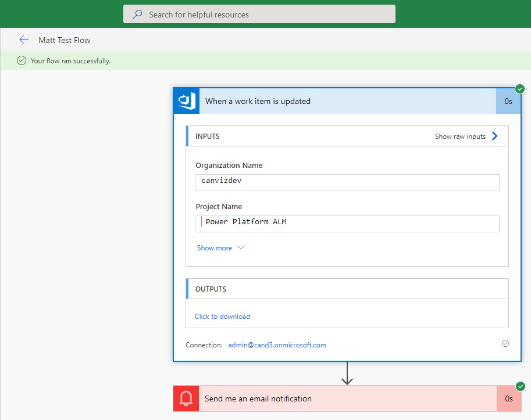Click the search magnifier icon

tap(137, 14)
